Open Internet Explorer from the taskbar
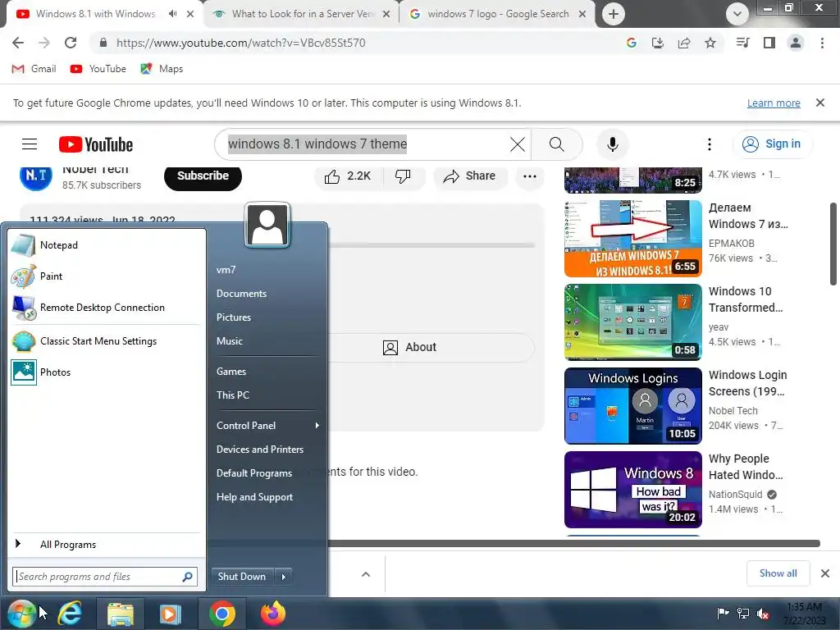Screen dimensions: 840x630 70,614
